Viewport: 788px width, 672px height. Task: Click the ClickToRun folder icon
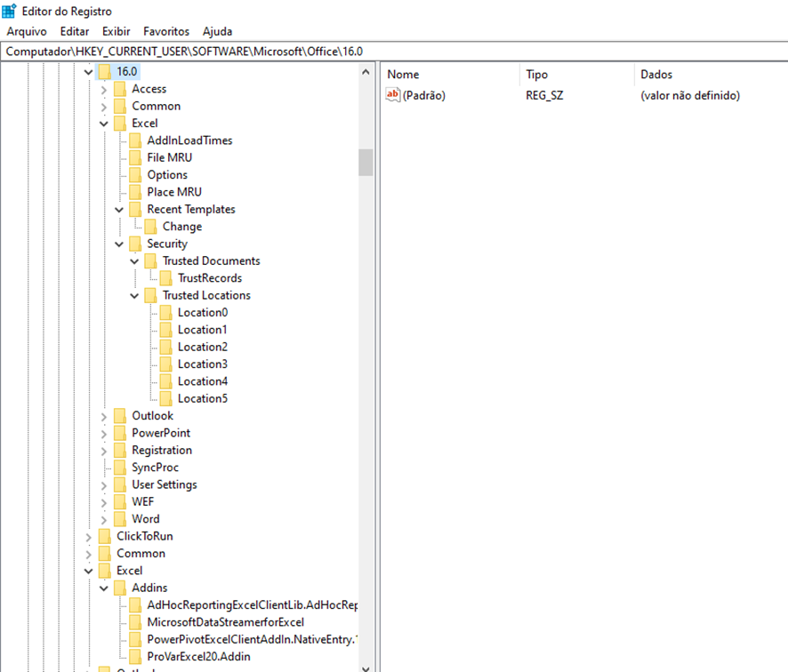pyautogui.click(x=105, y=536)
